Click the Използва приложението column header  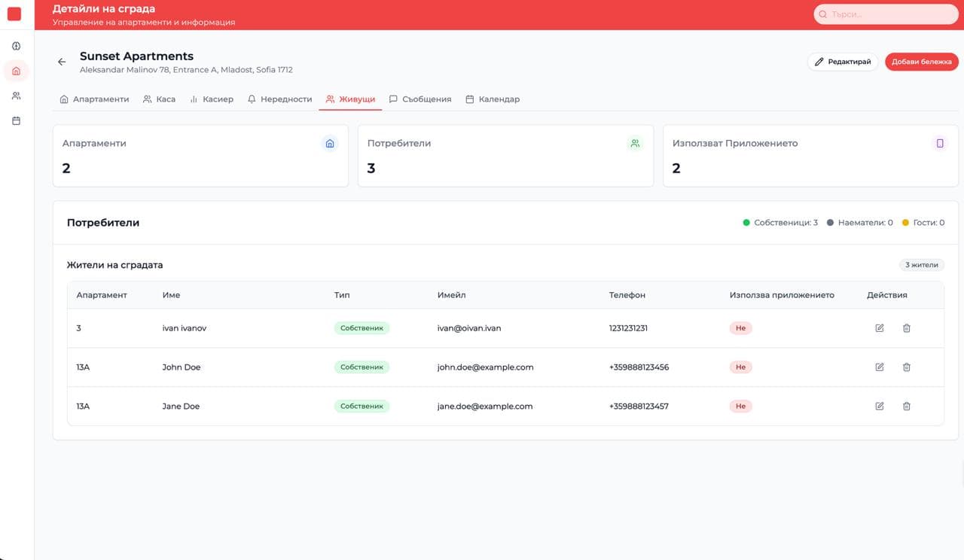(x=782, y=295)
